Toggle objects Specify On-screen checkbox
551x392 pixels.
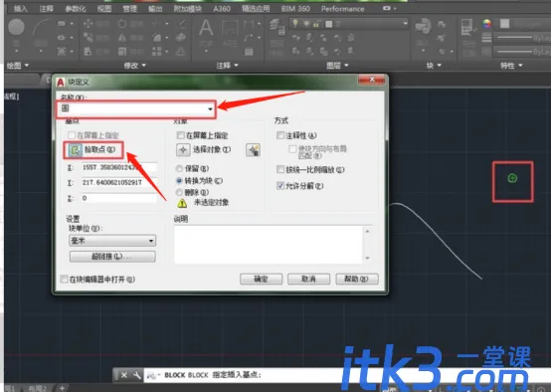[x=181, y=135]
